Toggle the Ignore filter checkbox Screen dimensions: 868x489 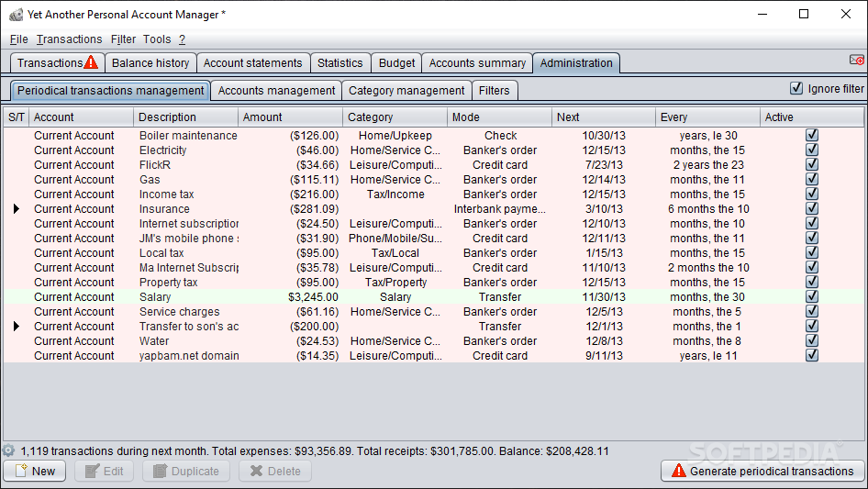point(796,88)
